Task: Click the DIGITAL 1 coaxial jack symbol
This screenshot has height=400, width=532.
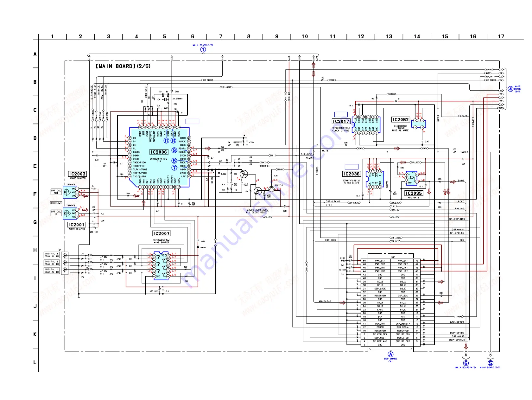Action: coord(65,270)
